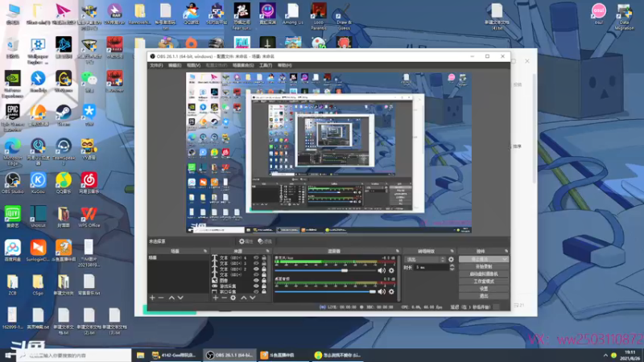
Task: Open OBS 设置 settings button
Action: pos(484,289)
